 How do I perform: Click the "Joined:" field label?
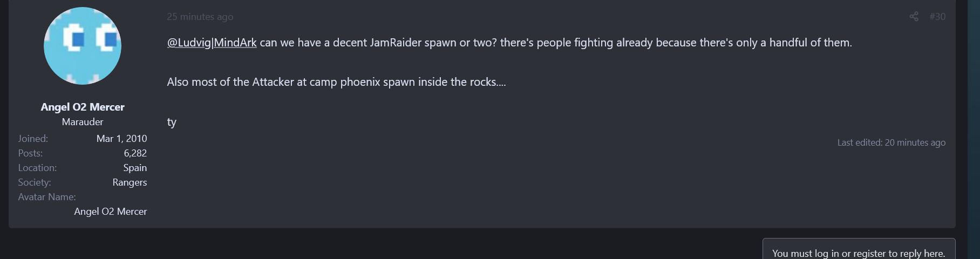click(33, 139)
